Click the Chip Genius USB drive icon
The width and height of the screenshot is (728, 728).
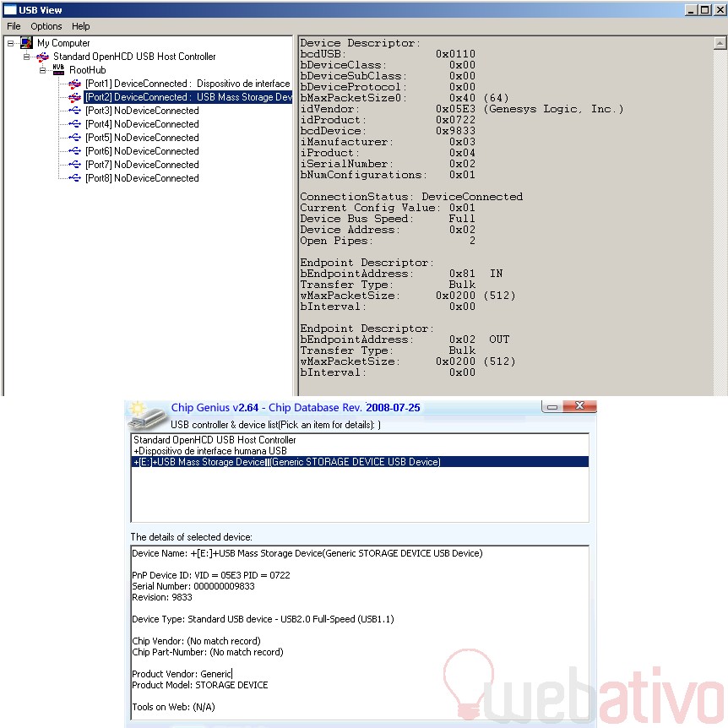(148, 416)
